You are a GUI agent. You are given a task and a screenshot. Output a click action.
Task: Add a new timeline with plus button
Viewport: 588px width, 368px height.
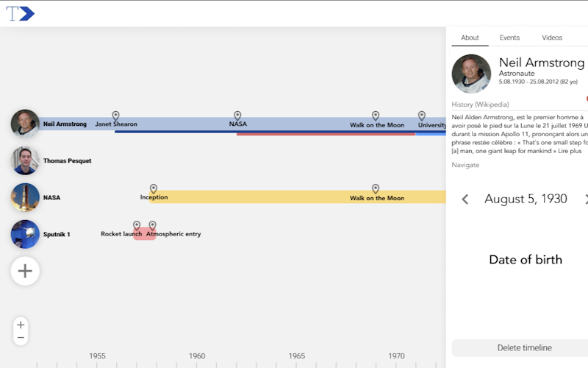[x=25, y=271]
